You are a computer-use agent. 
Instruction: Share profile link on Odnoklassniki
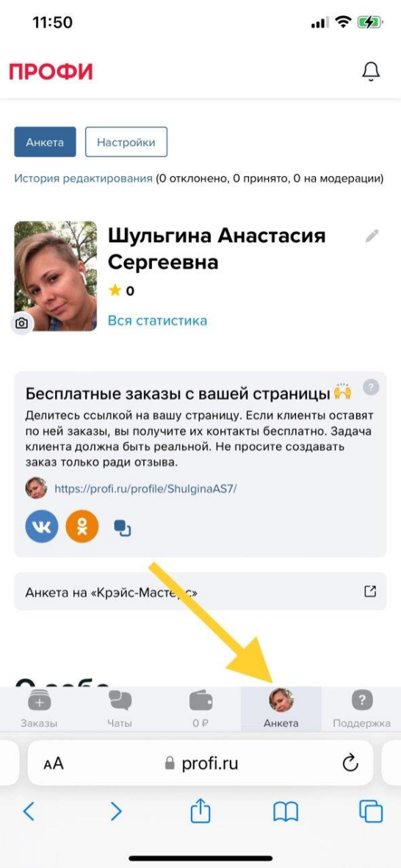pyautogui.click(x=82, y=527)
